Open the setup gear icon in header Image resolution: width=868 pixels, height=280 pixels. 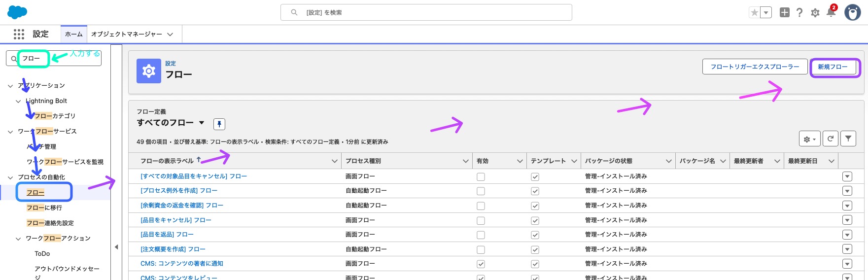point(815,13)
